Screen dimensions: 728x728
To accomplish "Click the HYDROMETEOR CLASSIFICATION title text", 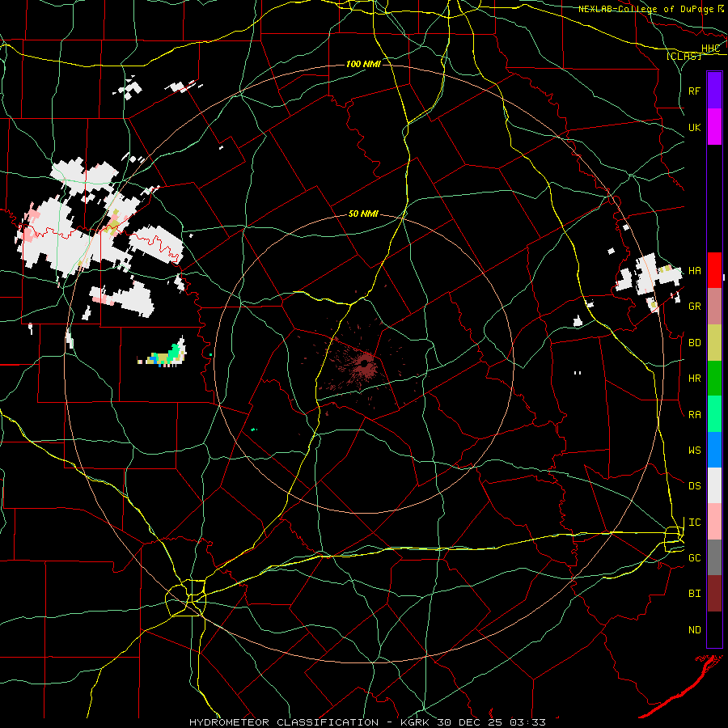I will [x=284, y=722].
